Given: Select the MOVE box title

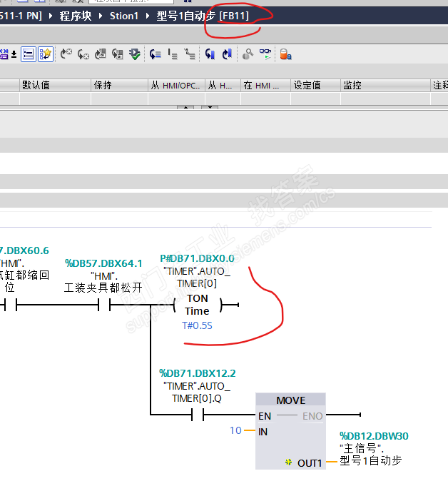Looking at the screenshot, I should click(x=290, y=400).
